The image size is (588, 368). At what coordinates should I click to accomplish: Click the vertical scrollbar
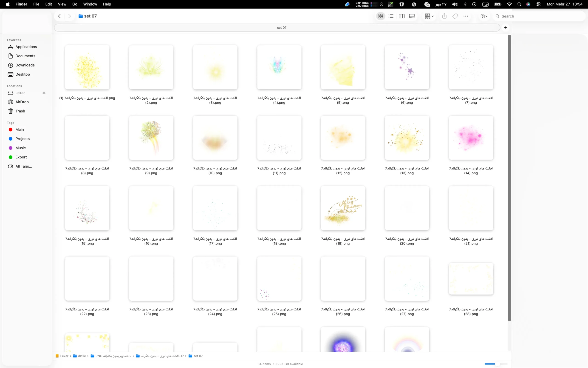click(x=509, y=178)
